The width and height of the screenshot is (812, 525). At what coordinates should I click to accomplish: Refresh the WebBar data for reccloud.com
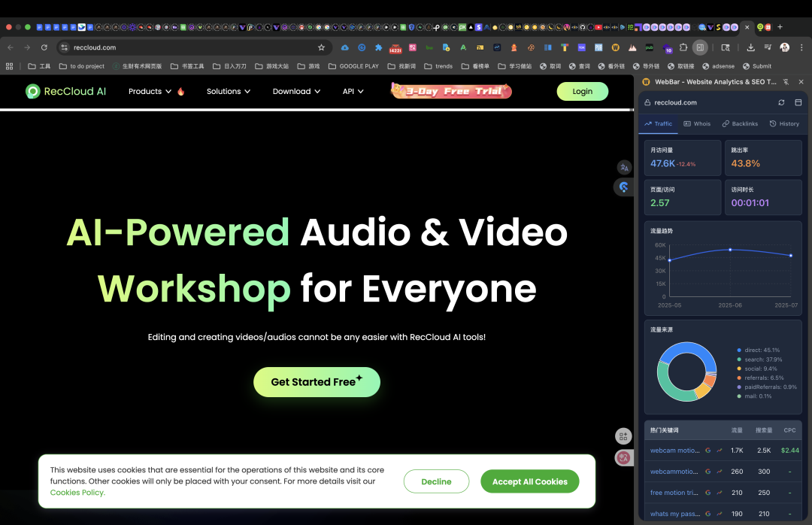click(781, 102)
